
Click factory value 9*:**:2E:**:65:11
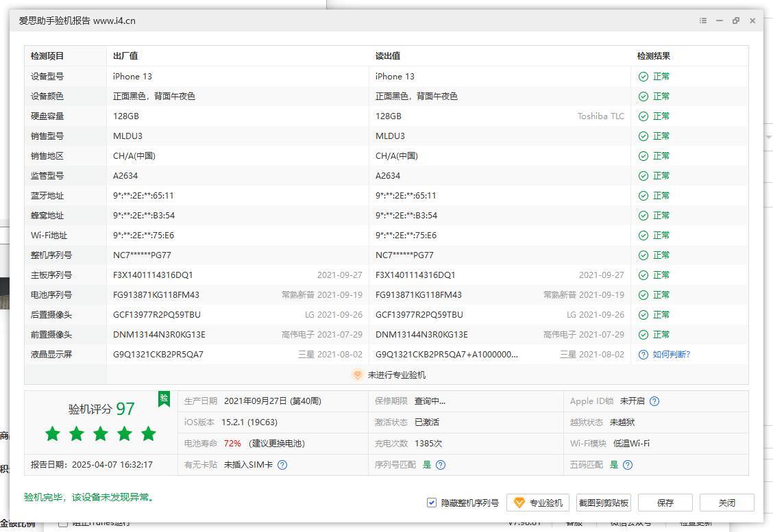click(x=143, y=196)
